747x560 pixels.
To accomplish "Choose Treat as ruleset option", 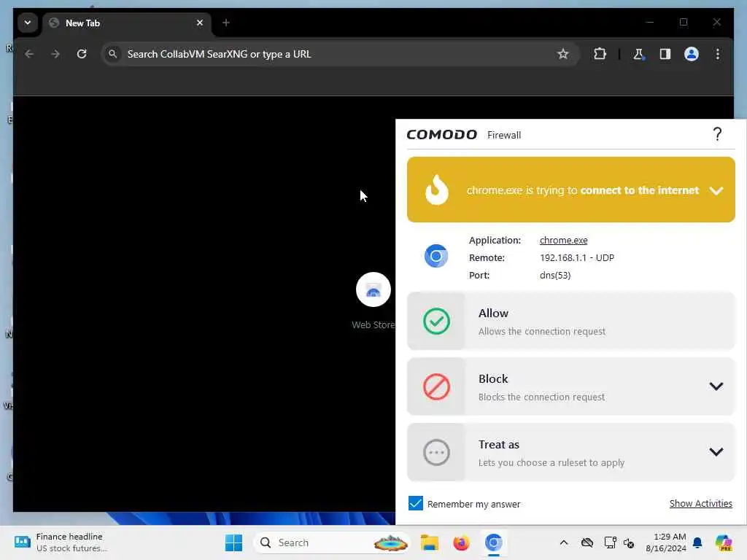I will (x=570, y=452).
